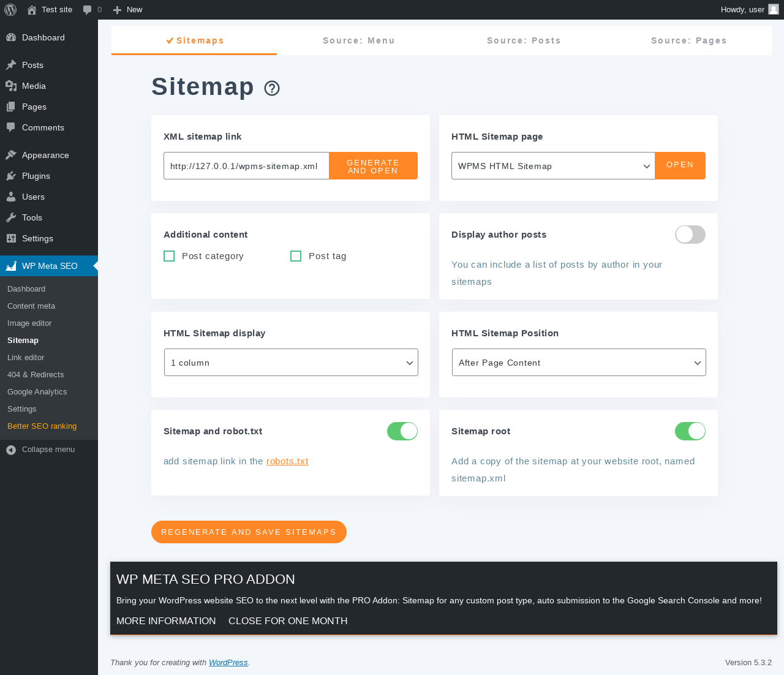This screenshot has width=784, height=675.
Task: Open WP Meta SEO Settings submenu item
Action: coord(22,409)
